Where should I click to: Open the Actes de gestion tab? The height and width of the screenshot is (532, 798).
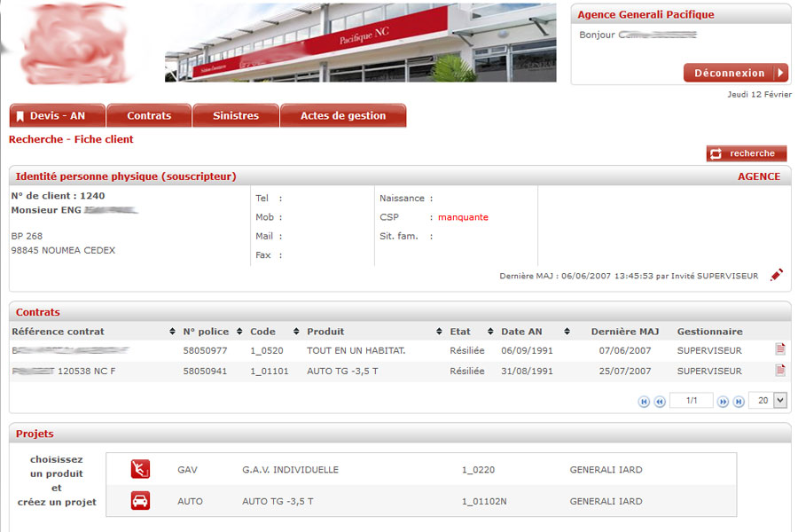pos(343,115)
